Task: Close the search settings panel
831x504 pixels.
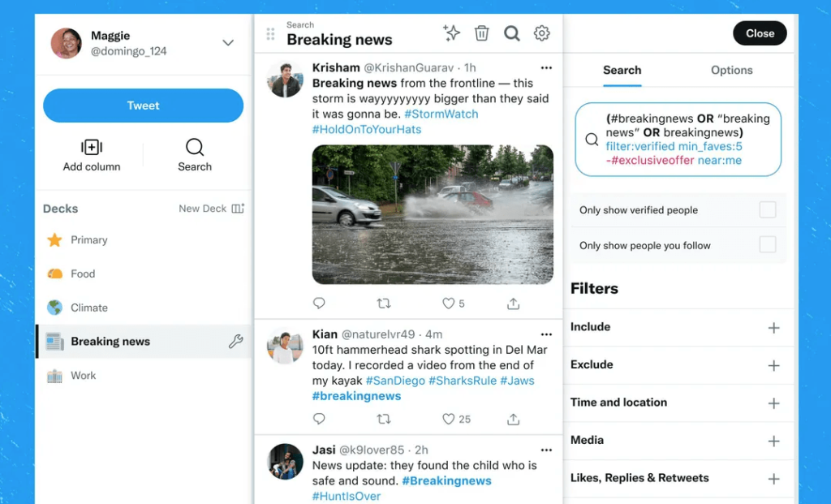Action: pos(760,33)
